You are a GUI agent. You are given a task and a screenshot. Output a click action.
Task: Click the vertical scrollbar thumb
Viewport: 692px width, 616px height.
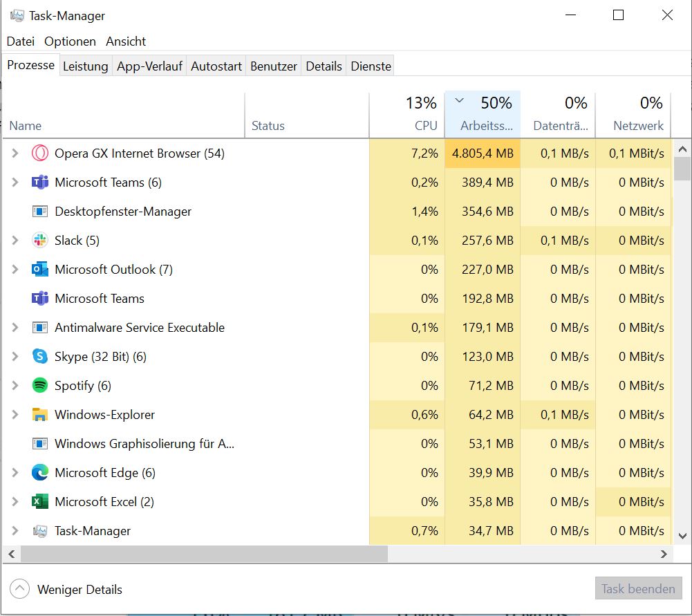tap(682, 169)
